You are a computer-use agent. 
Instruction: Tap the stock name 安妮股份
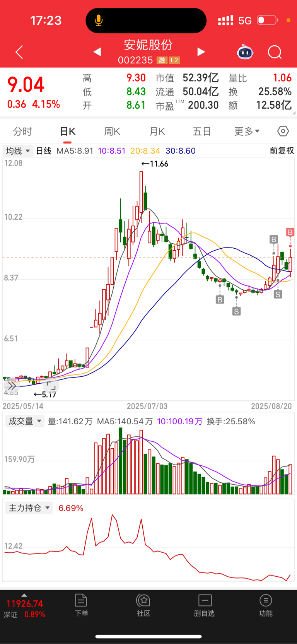(148, 45)
